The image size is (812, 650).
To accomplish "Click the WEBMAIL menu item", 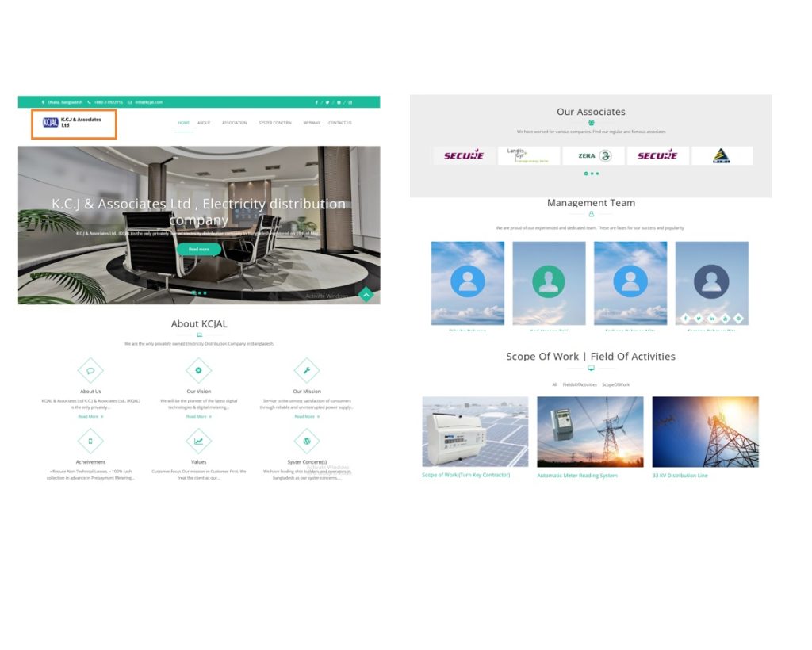I will point(312,122).
